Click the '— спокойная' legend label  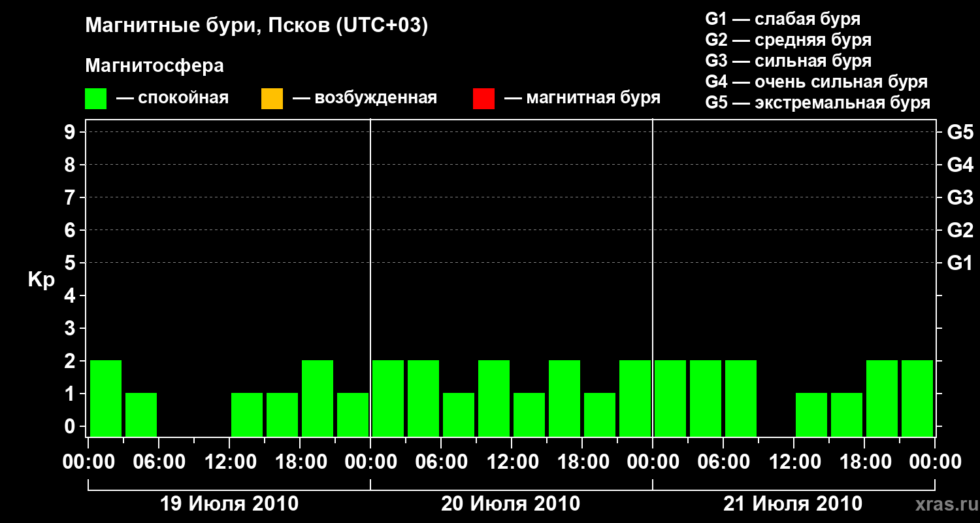tap(172, 98)
